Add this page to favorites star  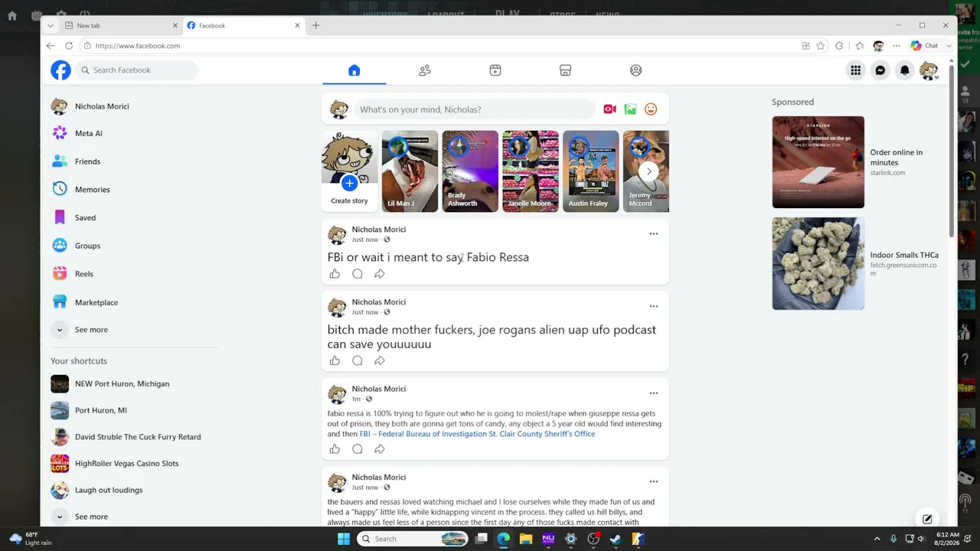point(821,46)
